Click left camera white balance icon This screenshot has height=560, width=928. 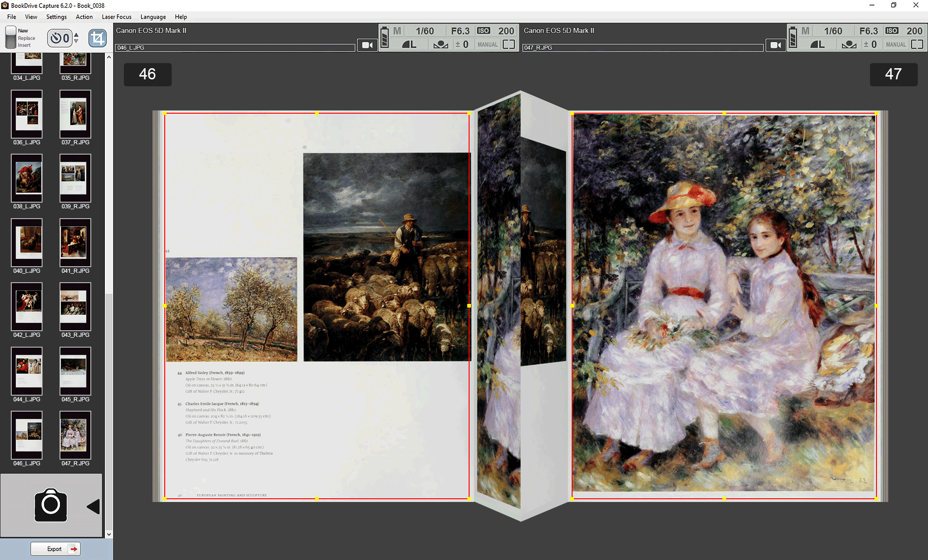[x=441, y=45]
